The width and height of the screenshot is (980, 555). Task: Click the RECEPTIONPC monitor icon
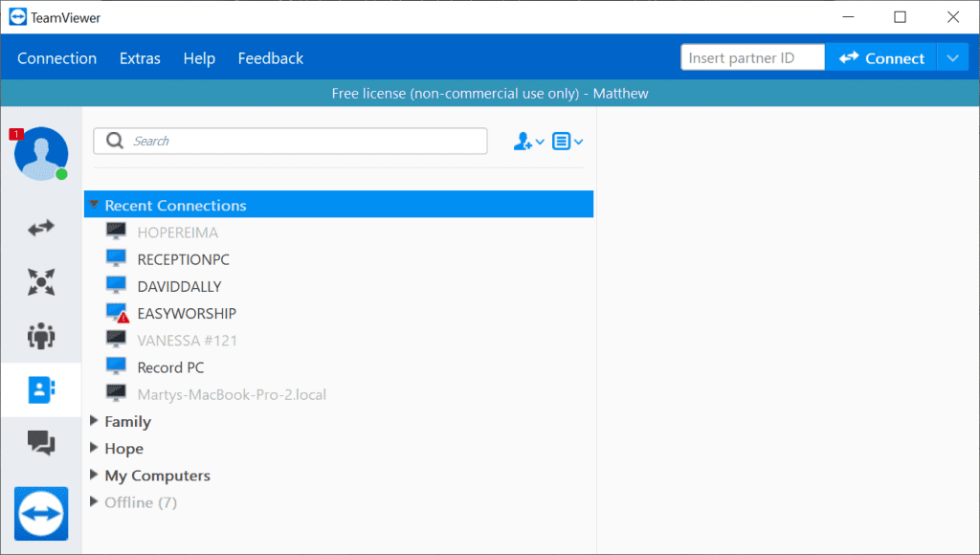click(116, 258)
